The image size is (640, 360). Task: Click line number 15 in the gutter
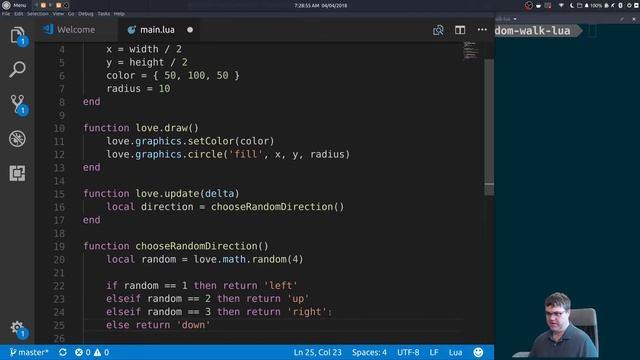tap(59, 194)
